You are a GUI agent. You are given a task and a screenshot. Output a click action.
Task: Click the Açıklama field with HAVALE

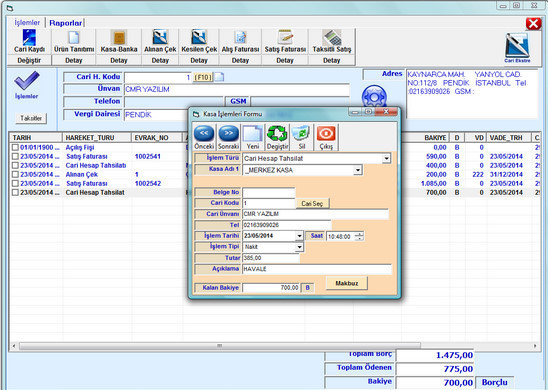click(317, 269)
